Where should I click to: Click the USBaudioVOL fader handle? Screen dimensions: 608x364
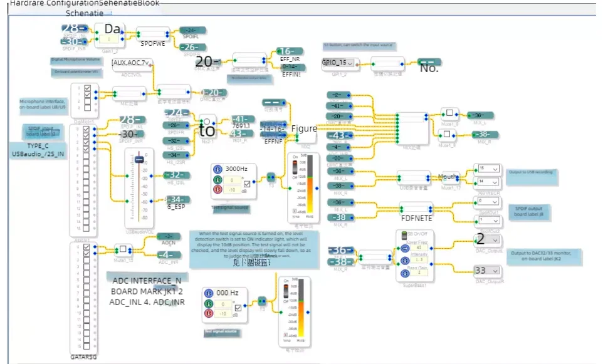139,159
